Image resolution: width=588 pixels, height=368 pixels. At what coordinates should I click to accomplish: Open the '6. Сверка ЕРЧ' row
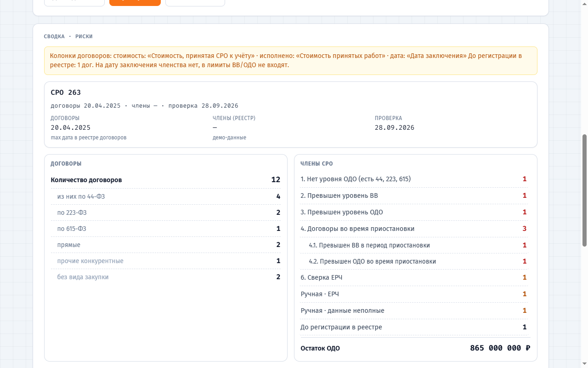414,277
